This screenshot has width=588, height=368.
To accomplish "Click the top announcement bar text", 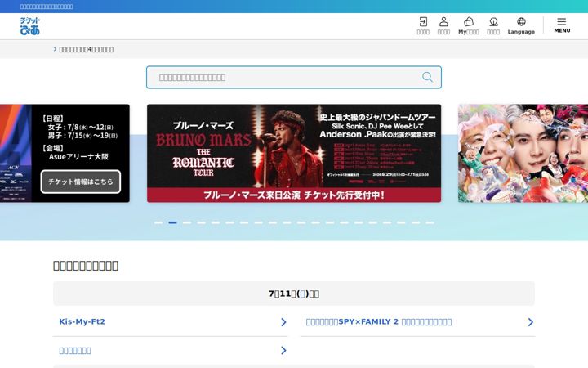I will 47,7.
